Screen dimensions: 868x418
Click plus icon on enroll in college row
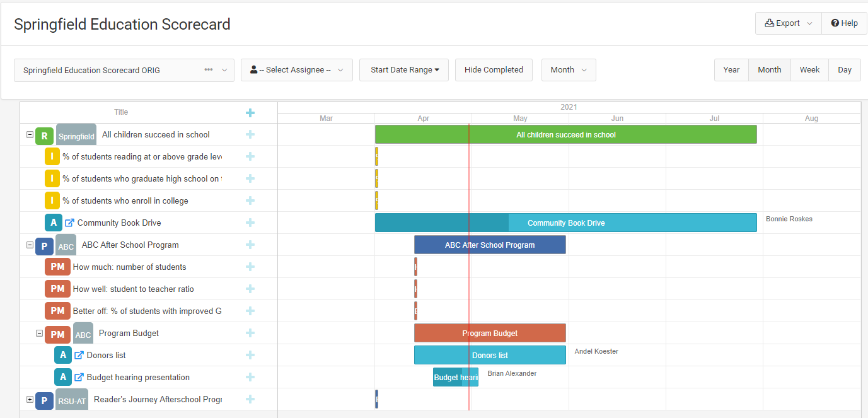[250, 200]
